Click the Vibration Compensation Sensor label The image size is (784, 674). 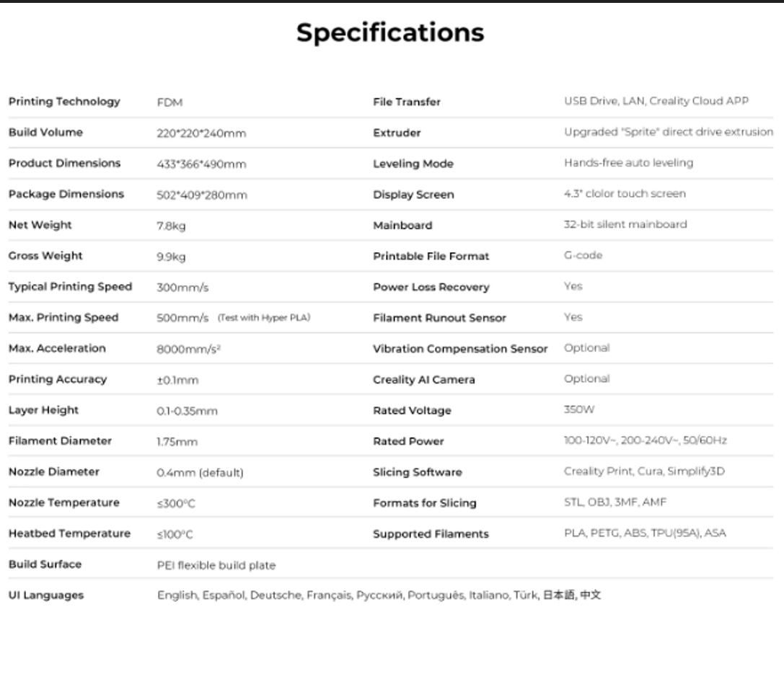click(x=460, y=349)
